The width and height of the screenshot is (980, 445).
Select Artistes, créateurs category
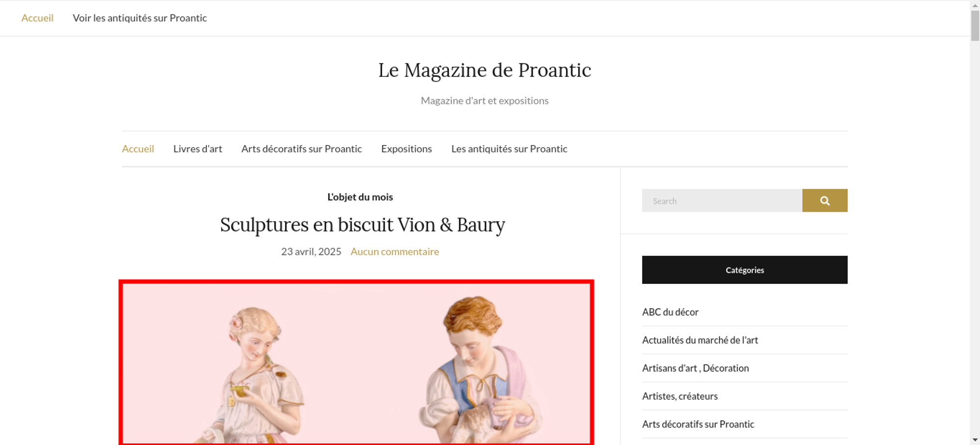click(680, 396)
